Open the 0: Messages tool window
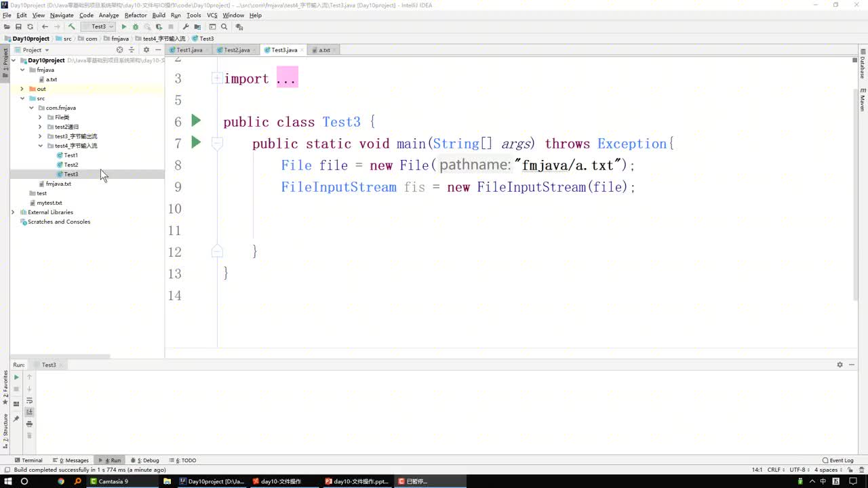This screenshot has width=868, height=488. pyautogui.click(x=71, y=460)
